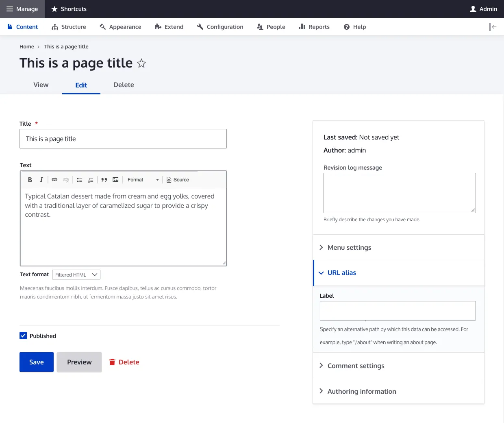Image resolution: width=504 pixels, height=423 pixels.
Task: Focus the Revision log message textarea
Action: pyautogui.click(x=400, y=193)
